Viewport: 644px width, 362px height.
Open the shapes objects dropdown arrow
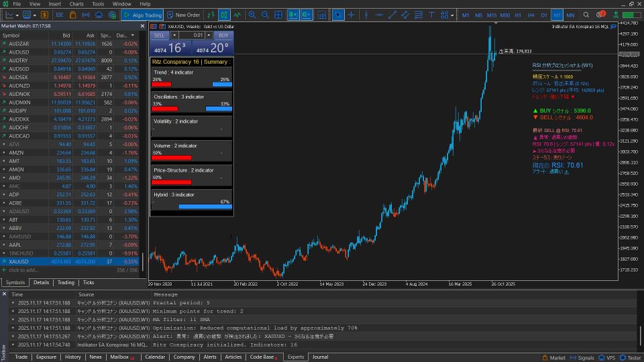tap(452, 15)
